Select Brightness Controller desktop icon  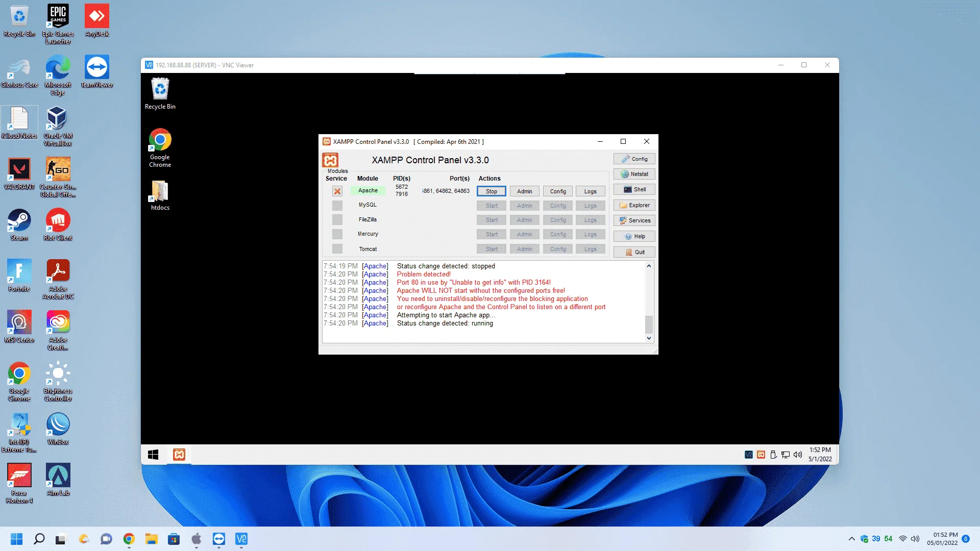[x=58, y=381]
